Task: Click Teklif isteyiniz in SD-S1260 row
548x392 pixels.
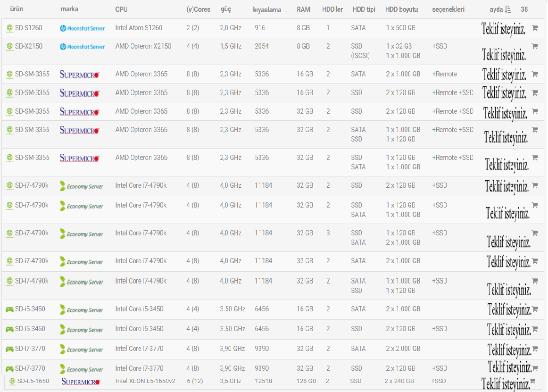Action: 503,29
